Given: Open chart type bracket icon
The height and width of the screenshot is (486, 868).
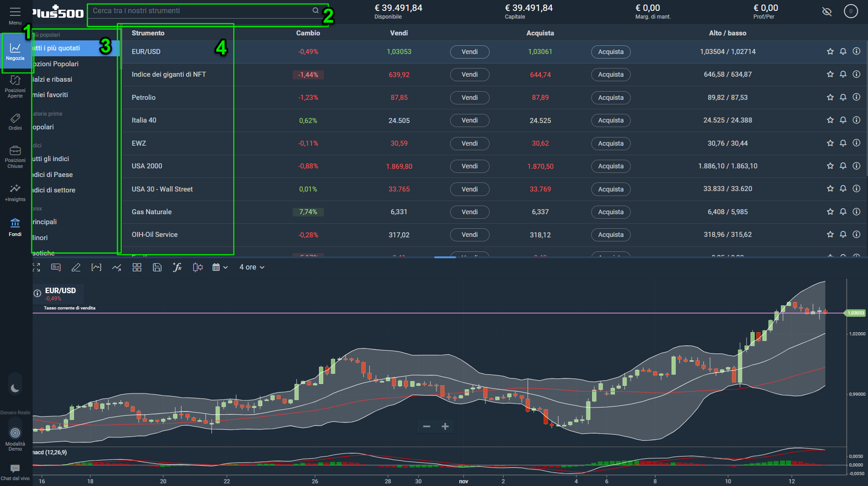Looking at the screenshot, I should 96,267.
